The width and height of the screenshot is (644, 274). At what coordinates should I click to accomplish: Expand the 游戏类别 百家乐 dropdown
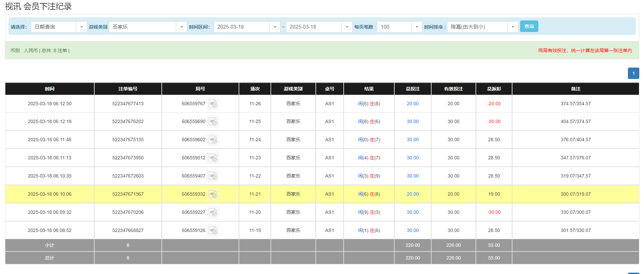coord(182,27)
